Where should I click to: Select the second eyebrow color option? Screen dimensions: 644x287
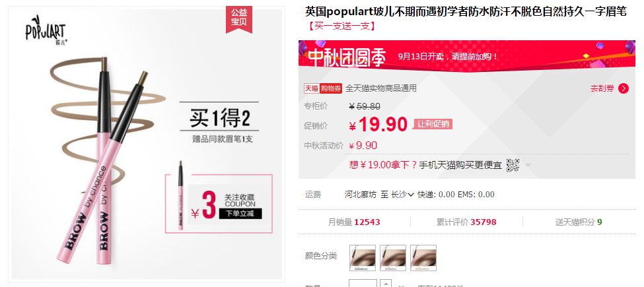392,258
